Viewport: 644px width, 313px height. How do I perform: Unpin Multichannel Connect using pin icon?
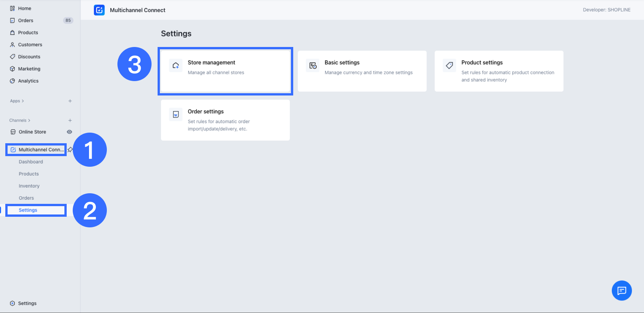(x=70, y=150)
